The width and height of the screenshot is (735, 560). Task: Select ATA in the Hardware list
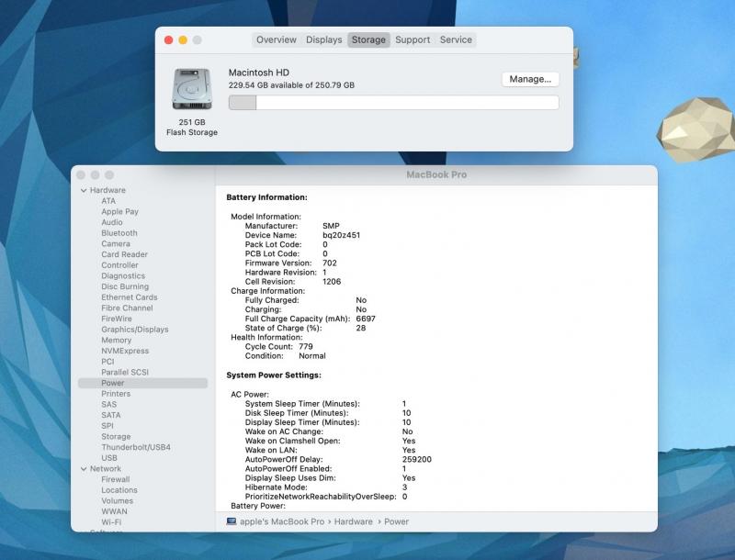[x=108, y=201]
